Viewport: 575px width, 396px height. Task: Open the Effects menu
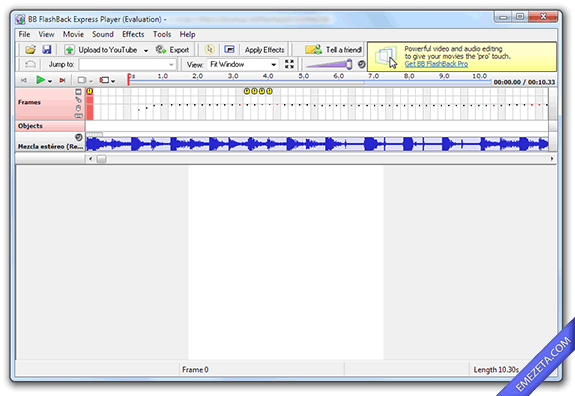point(133,34)
